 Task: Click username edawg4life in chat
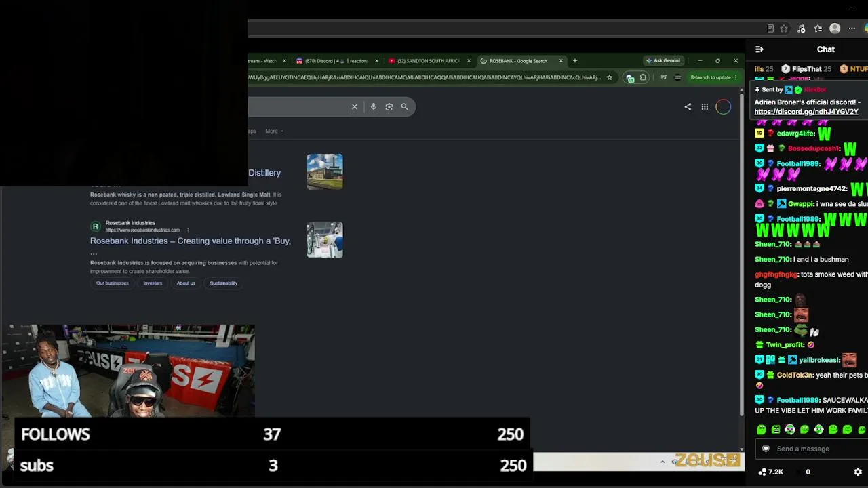[795, 134]
